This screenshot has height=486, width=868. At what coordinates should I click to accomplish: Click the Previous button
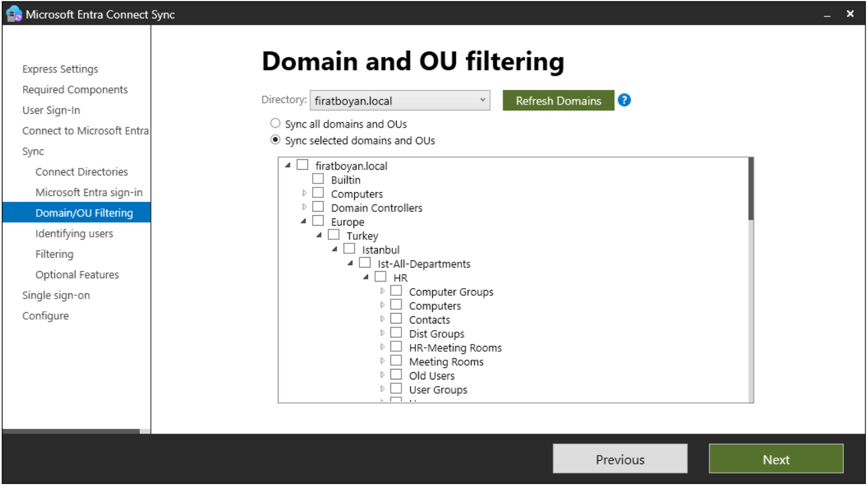coord(620,459)
